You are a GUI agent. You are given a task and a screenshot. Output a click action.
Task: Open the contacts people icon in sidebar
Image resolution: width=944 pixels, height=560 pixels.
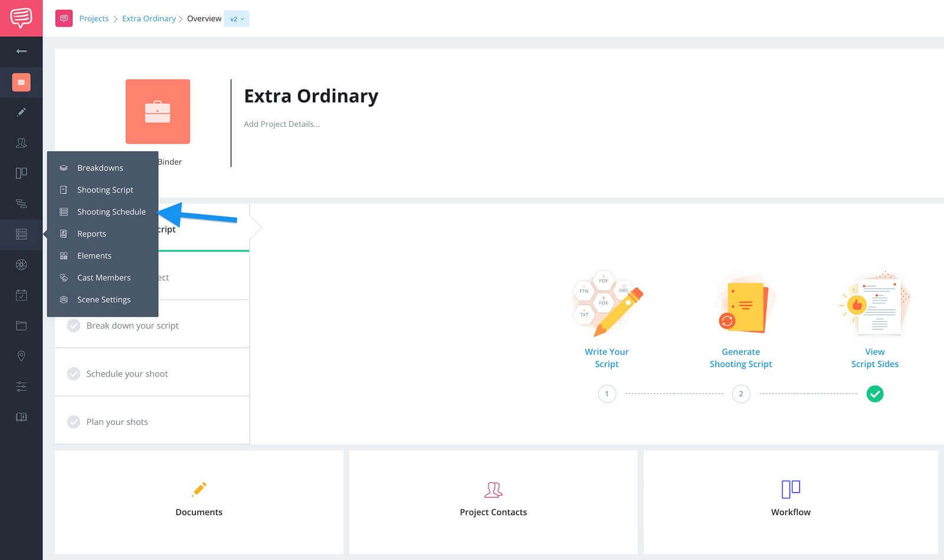(21, 143)
